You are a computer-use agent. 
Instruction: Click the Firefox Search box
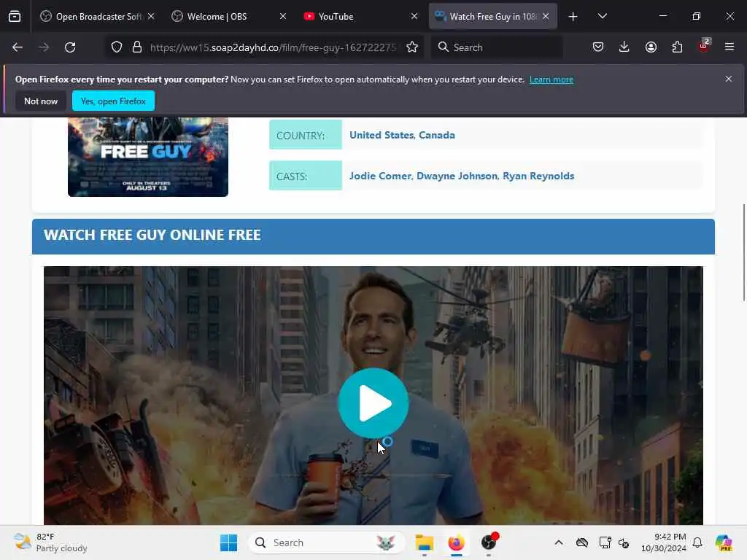tap(498, 47)
